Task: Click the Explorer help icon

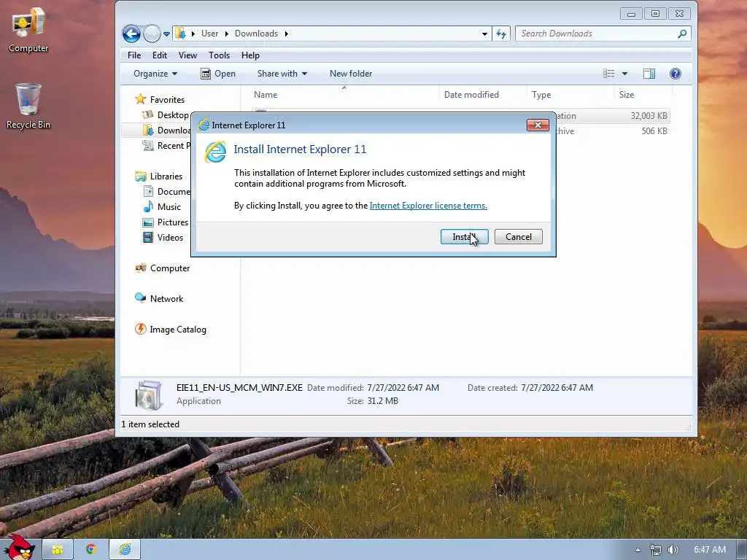Action: tap(675, 74)
